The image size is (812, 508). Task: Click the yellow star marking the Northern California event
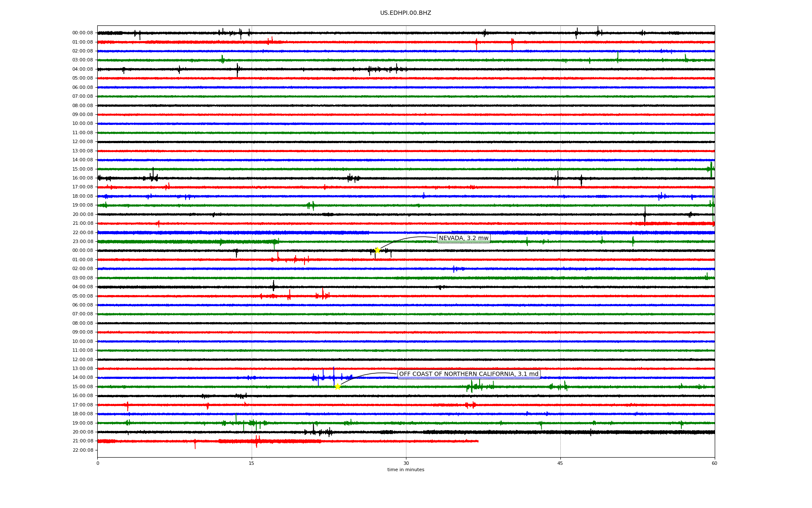tap(337, 387)
